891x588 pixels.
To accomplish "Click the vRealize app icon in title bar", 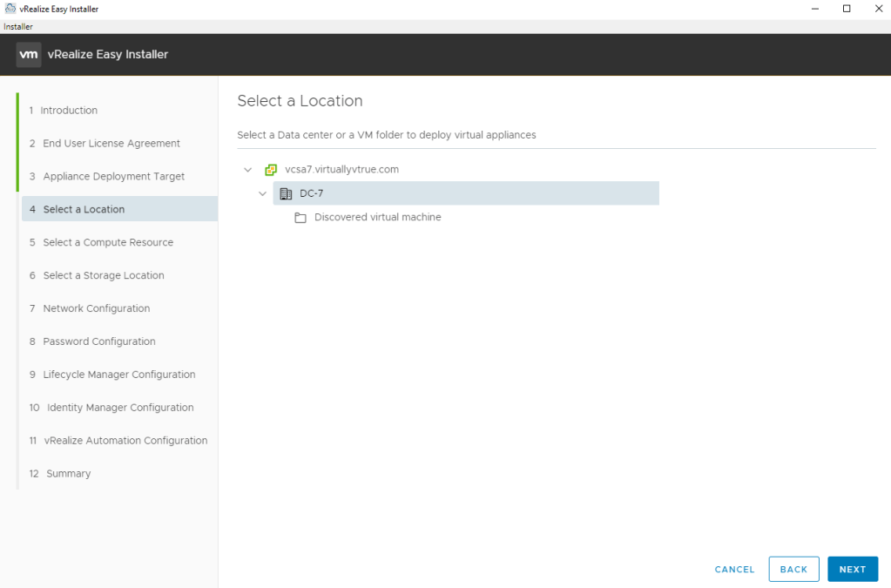I will coord(10,9).
